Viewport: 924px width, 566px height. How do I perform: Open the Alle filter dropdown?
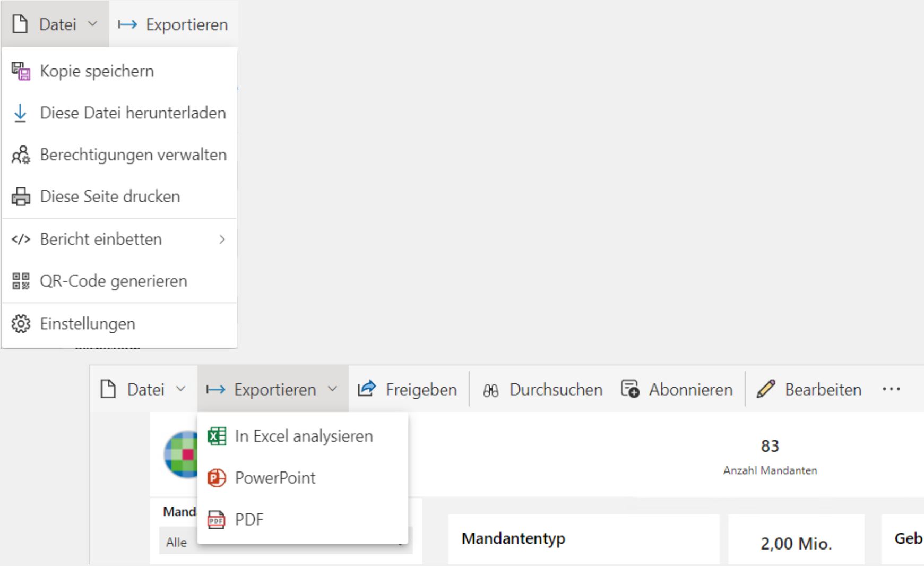[x=286, y=542]
